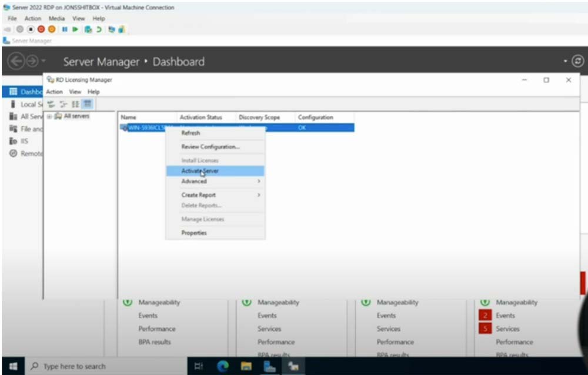
Task: Click the Type here to search box
Action: tap(74, 366)
